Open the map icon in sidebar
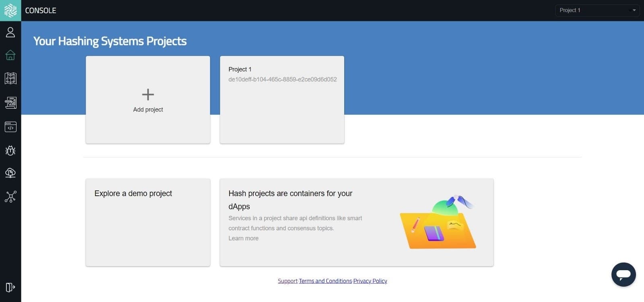This screenshot has height=302, width=644. pos(10,79)
